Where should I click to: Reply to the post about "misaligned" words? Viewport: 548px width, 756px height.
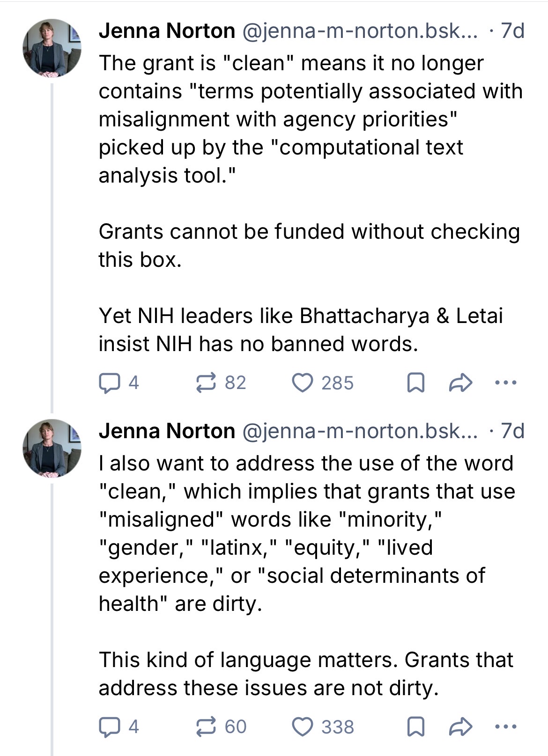[x=118, y=726]
